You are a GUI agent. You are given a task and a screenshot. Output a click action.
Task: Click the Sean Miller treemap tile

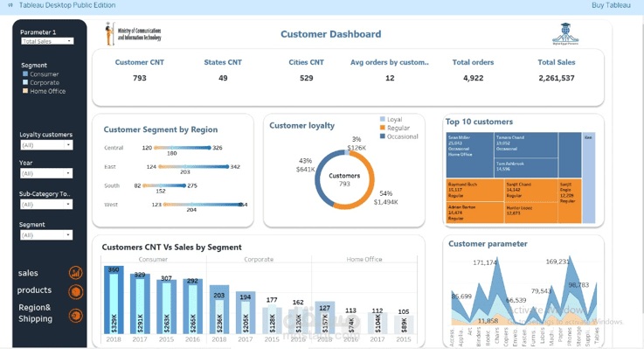470,155
